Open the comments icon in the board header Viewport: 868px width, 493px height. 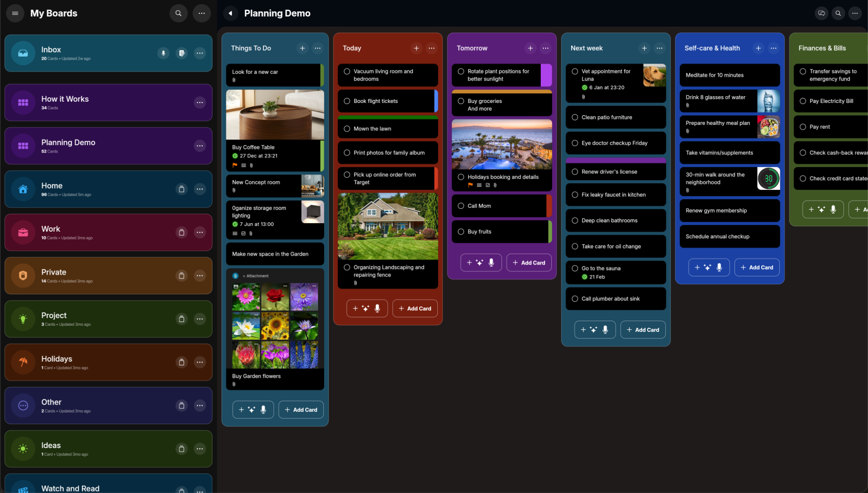coord(821,13)
